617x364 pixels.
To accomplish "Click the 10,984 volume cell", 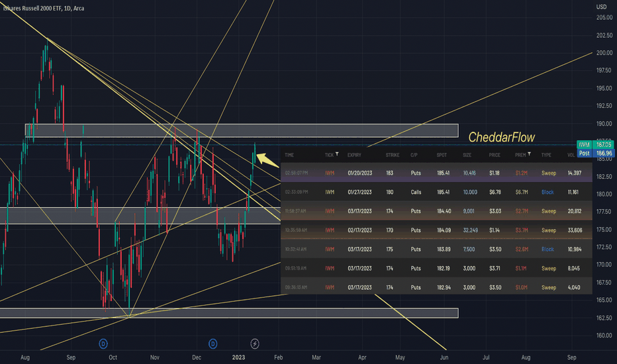I will (574, 249).
